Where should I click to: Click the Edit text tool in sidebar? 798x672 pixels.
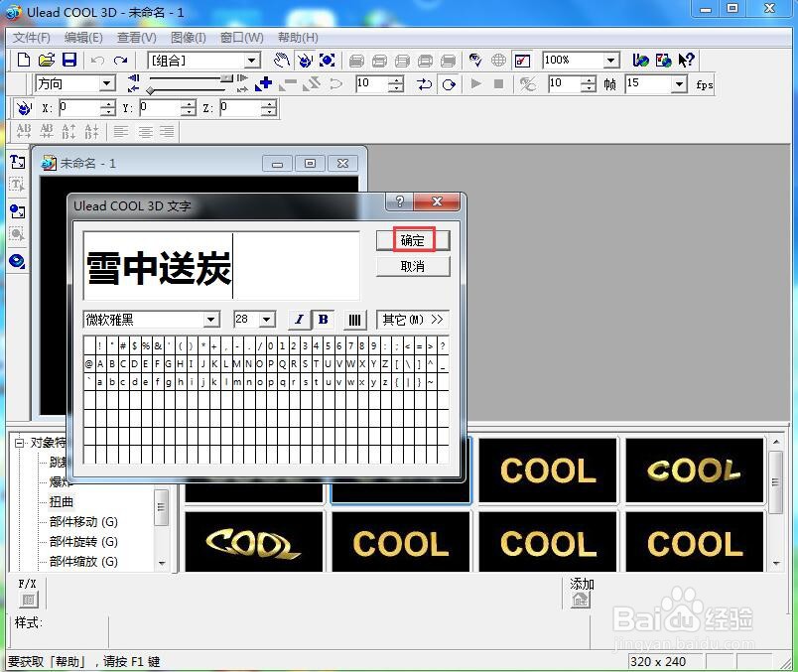pos(17,185)
